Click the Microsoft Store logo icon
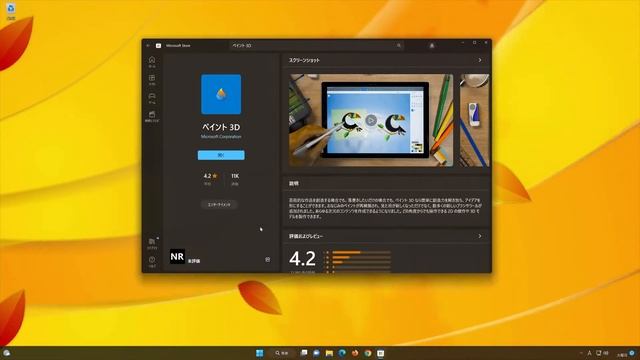 tap(158, 46)
